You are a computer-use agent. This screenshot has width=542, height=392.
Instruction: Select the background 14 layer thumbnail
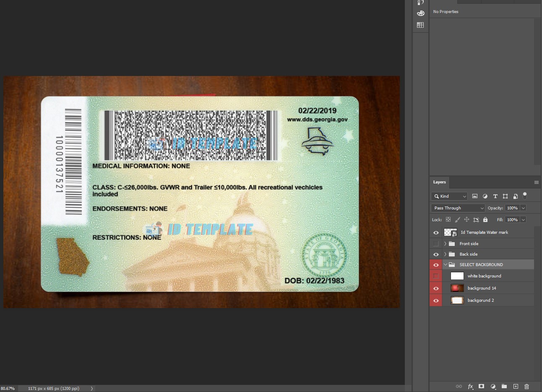(x=457, y=288)
